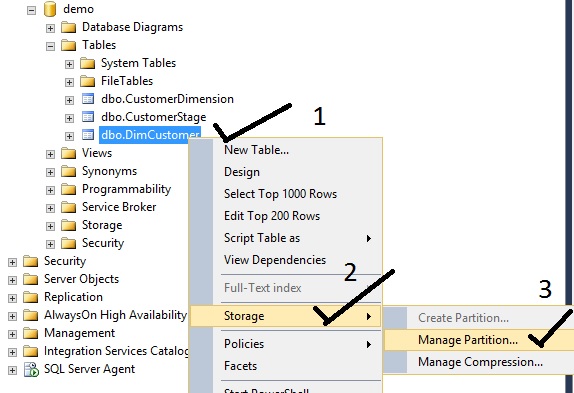Image resolution: width=574 pixels, height=393 pixels.
Task: Collapse the demo database node
Action: [x=31, y=10]
